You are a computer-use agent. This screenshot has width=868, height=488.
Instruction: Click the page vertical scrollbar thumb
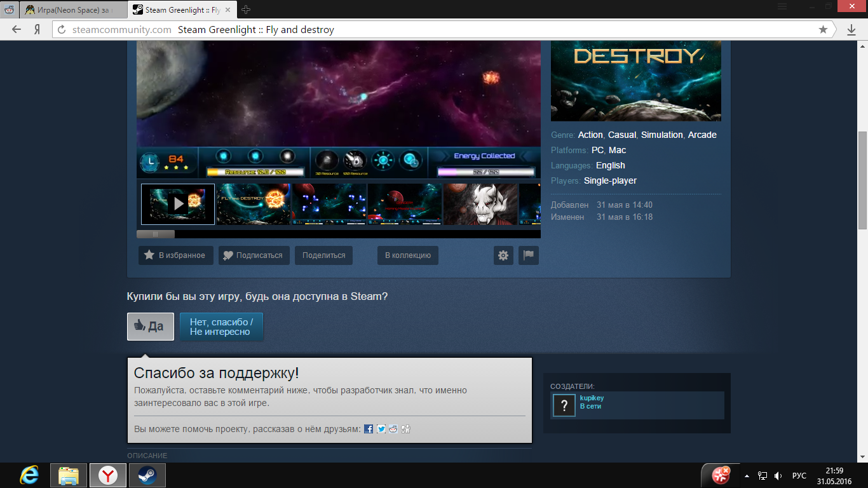coord(863,181)
